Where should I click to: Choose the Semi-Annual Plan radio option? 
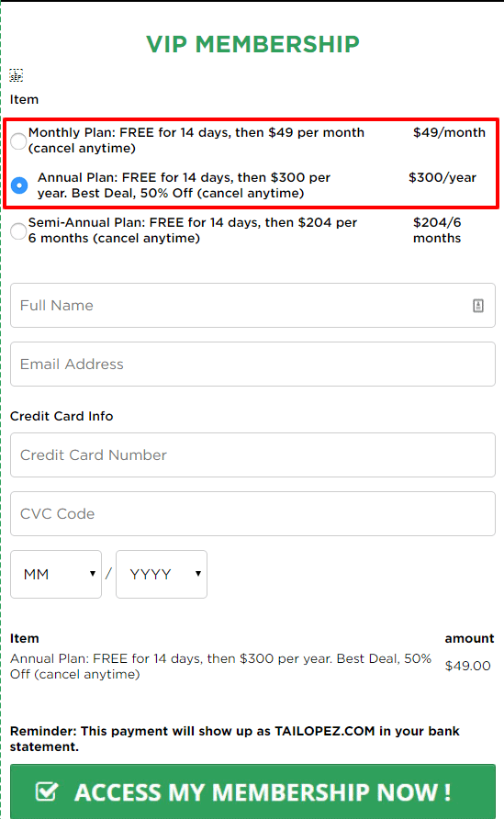coord(18,230)
